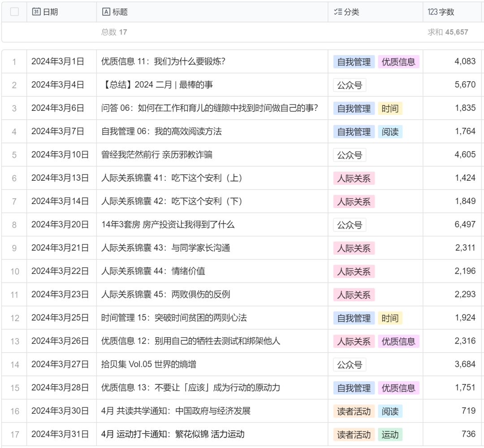484x448 pixels.
Task: Select title 优质信息 12：别用自己的牺牲去测试和绑架他人
Action: coord(191,341)
